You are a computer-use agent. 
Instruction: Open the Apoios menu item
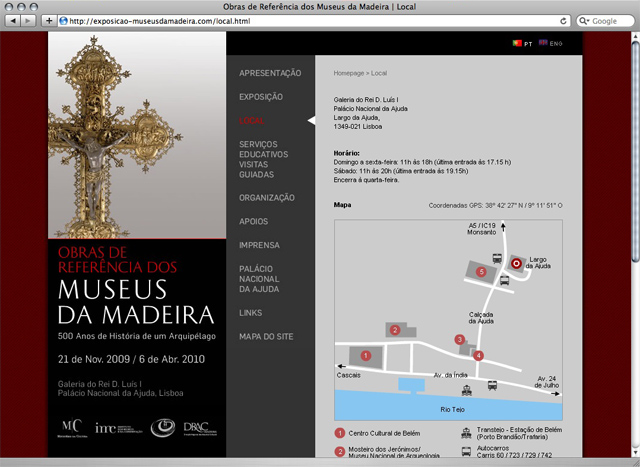253,221
